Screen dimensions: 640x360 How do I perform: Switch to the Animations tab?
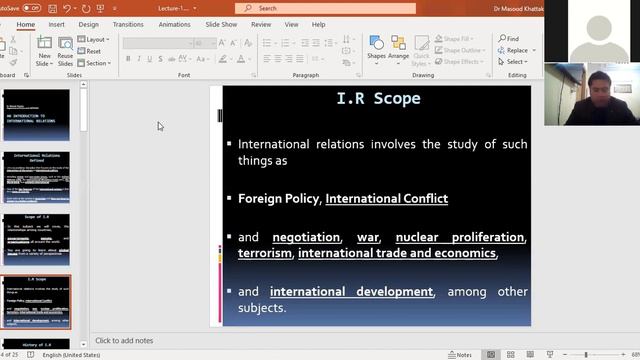point(174,24)
